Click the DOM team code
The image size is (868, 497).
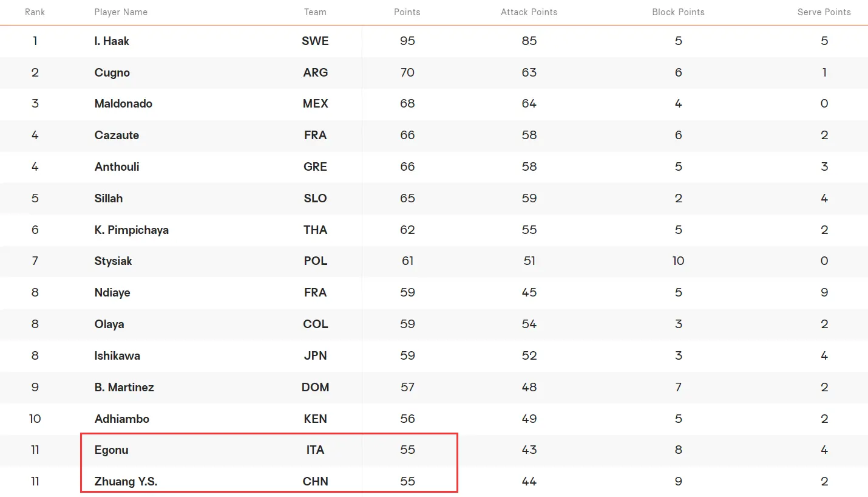click(x=315, y=387)
